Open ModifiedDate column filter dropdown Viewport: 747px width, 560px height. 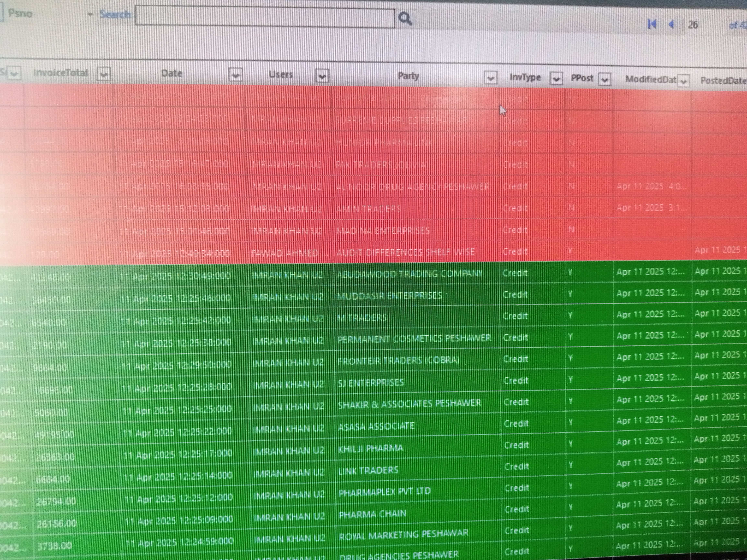click(x=683, y=81)
